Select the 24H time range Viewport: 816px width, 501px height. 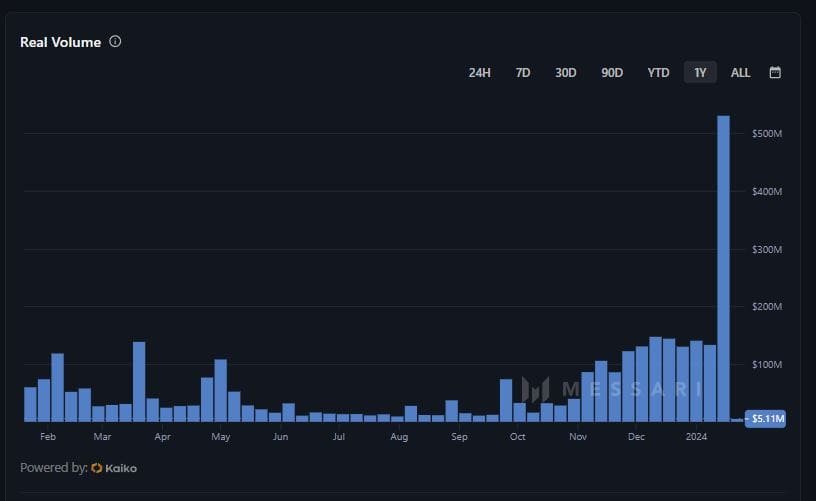[479, 72]
